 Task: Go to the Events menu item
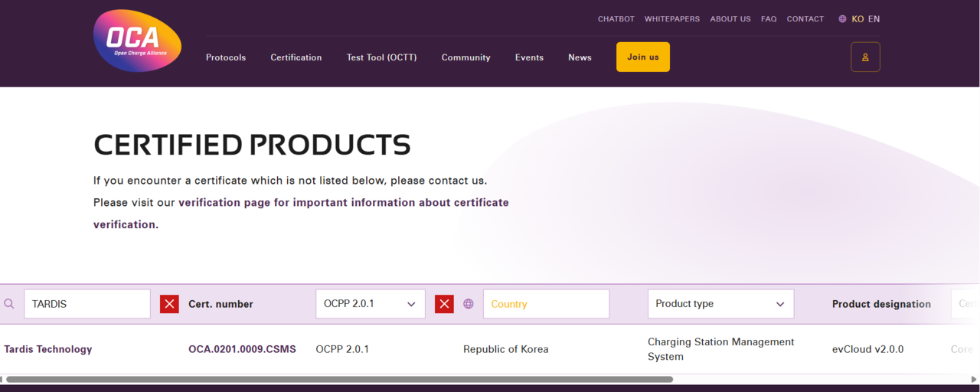point(529,57)
